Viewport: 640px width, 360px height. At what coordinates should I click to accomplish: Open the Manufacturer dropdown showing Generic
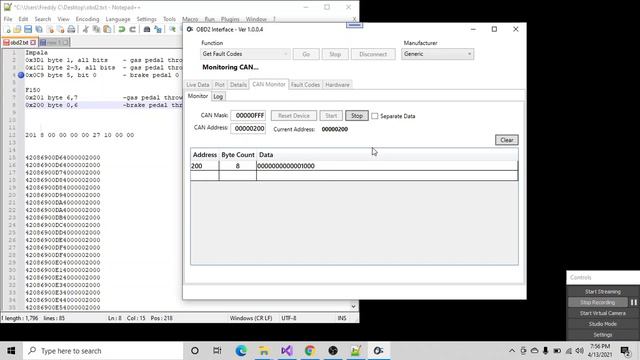(437, 54)
